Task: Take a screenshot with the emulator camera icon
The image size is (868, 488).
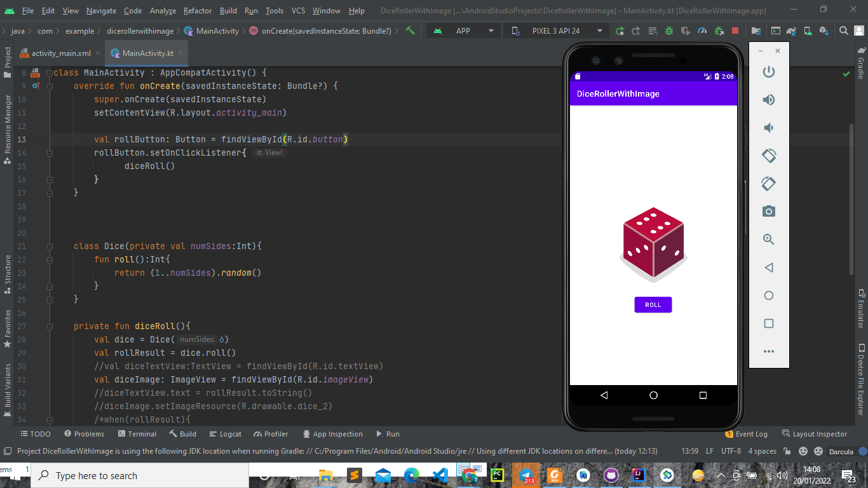Action: (769, 211)
